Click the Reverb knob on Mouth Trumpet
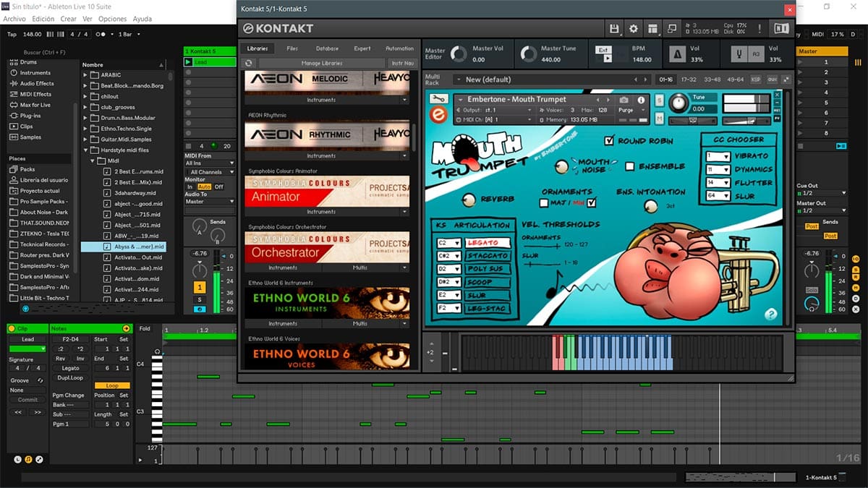 469,200
